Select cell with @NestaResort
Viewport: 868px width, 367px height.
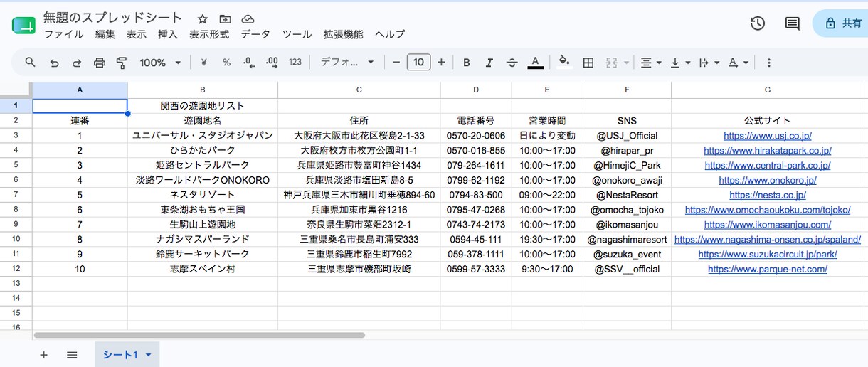(x=627, y=195)
